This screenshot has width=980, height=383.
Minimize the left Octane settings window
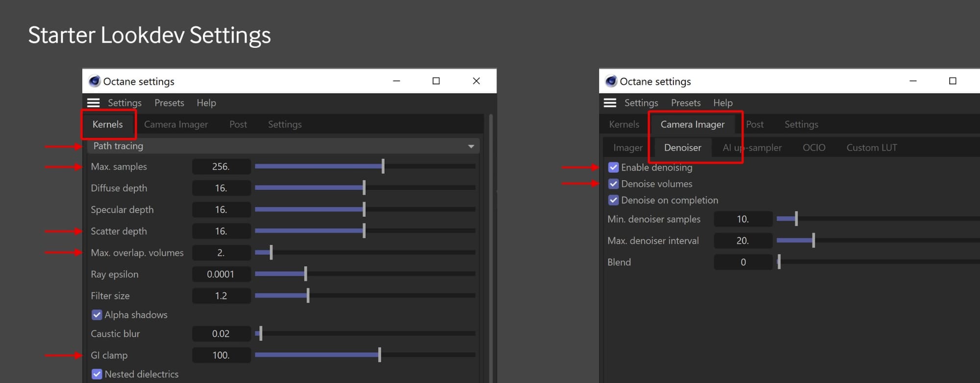click(x=396, y=81)
